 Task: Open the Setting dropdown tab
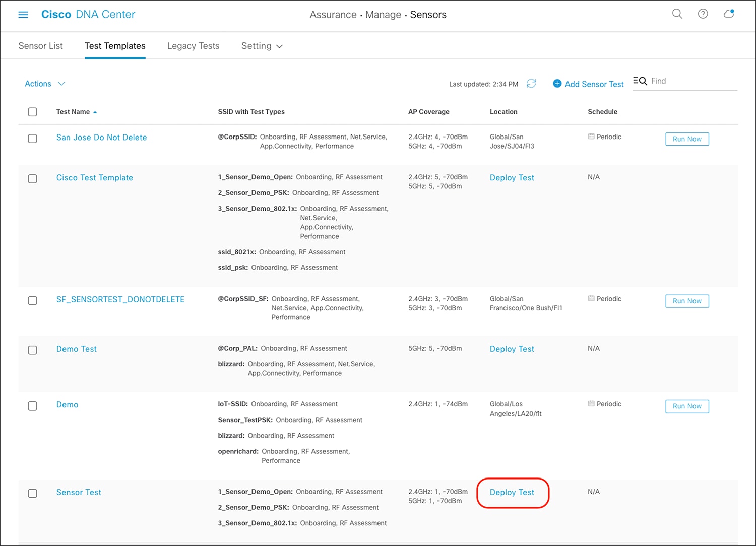(x=262, y=46)
